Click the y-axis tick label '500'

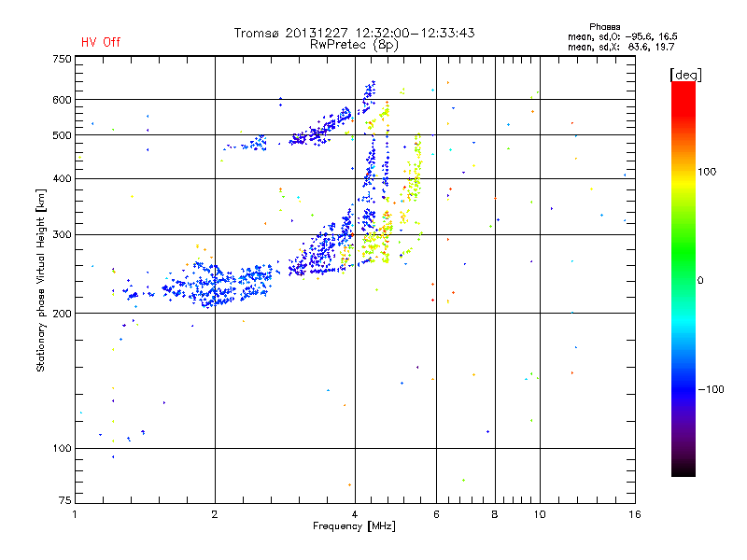62,135
